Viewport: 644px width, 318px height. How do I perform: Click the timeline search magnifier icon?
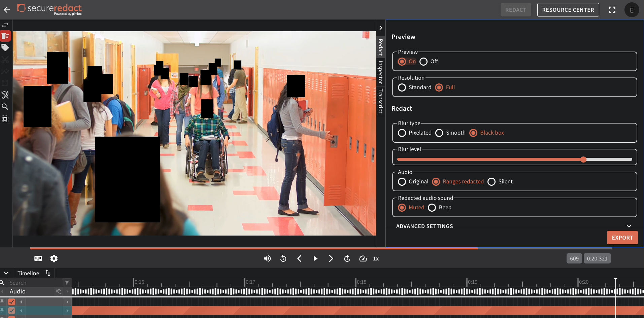pos(2,283)
